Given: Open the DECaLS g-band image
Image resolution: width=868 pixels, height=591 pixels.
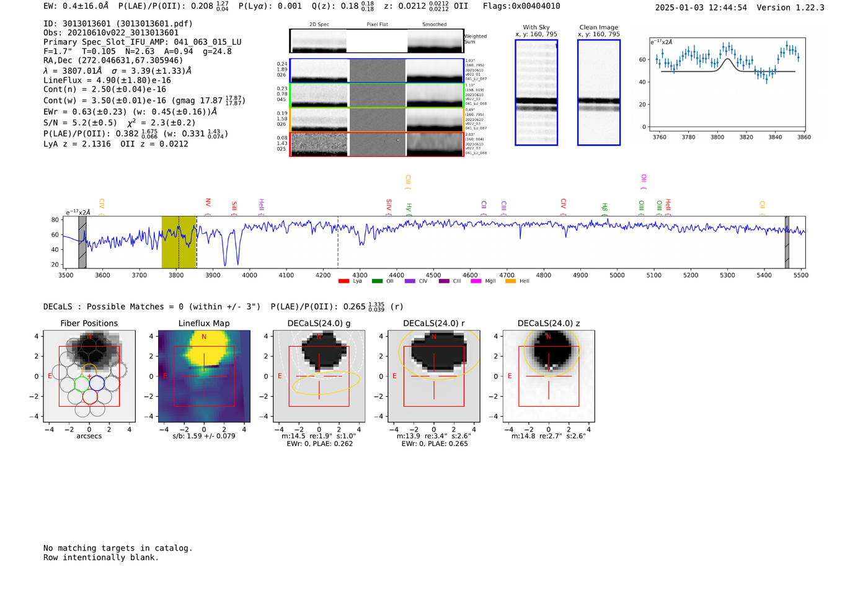Looking at the screenshot, I should [x=319, y=376].
